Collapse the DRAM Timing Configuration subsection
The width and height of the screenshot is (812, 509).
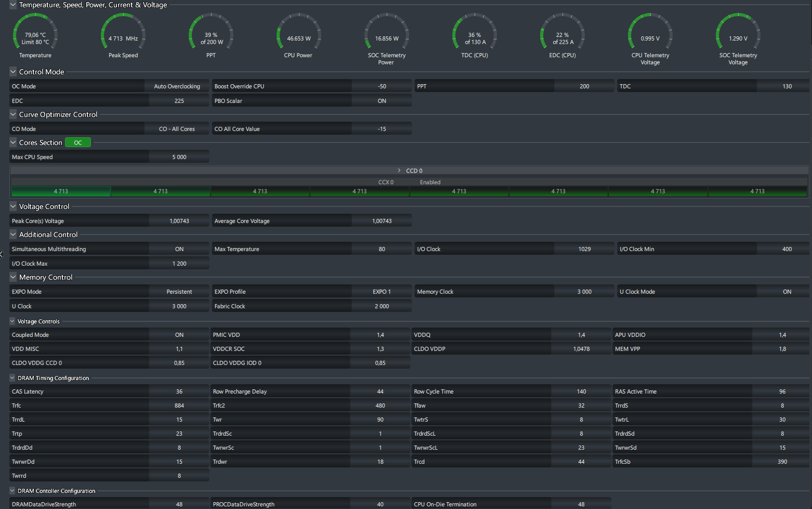12,378
